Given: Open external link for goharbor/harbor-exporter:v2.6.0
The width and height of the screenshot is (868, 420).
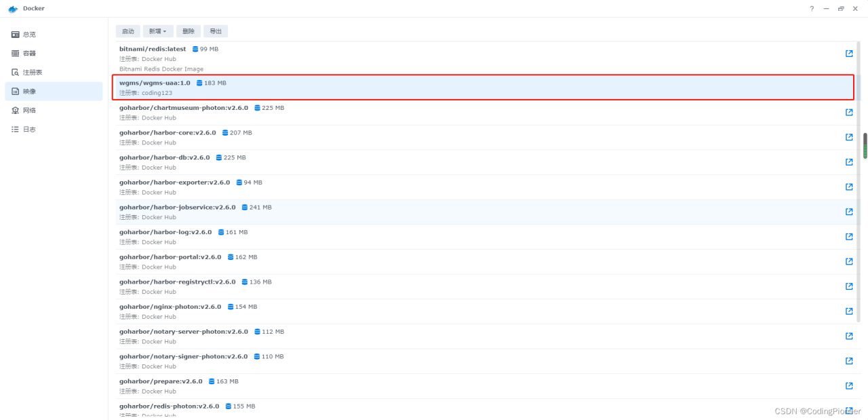Looking at the screenshot, I should click(x=849, y=187).
